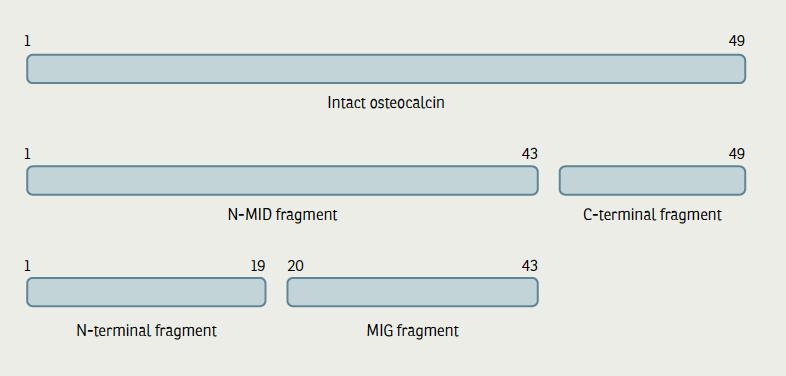Image resolution: width=786 pixels, height=376 pixels.
Task: Select the N-MID fragment label
Action: pos(282,215)
